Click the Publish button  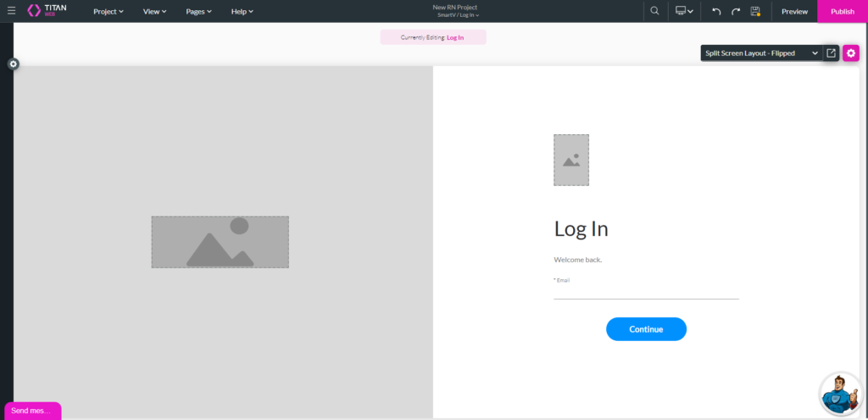tap(843, 11)
